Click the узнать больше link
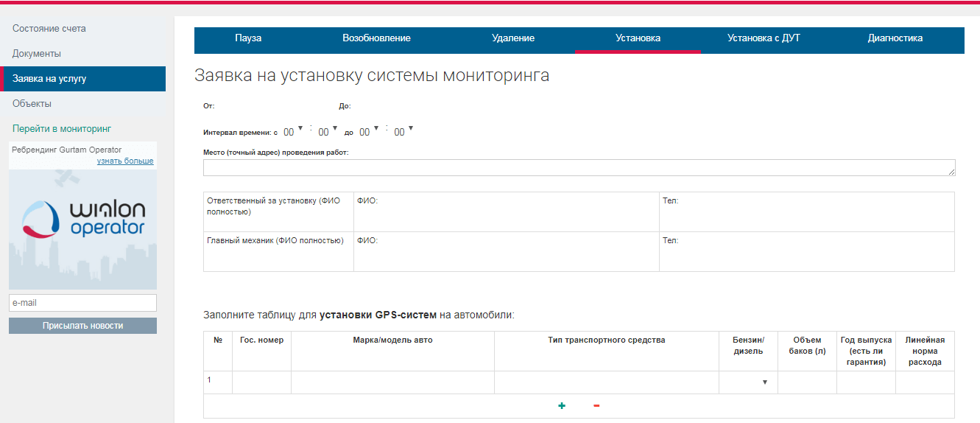980x423 pixels. pyautogui.click(x=125, y=161)
